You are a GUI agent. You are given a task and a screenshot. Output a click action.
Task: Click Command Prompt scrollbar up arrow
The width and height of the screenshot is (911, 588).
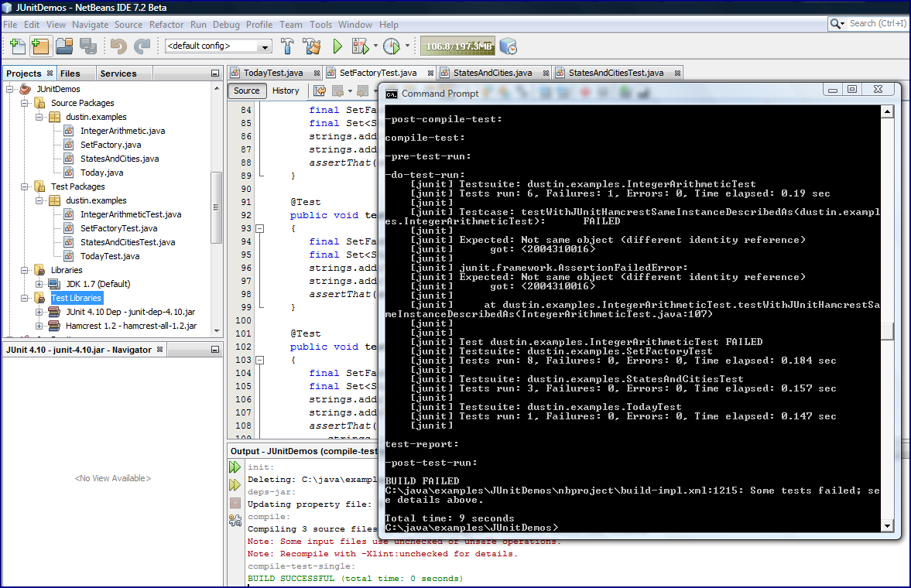pyautogui.click(x=887, y=111)
